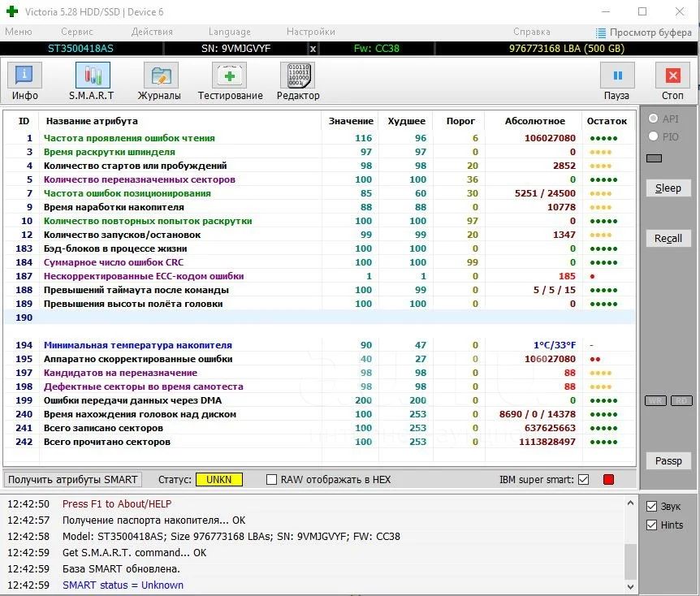Click the Просмотр буфера list icon
The image size is (700, 596).
coord(601,32)
